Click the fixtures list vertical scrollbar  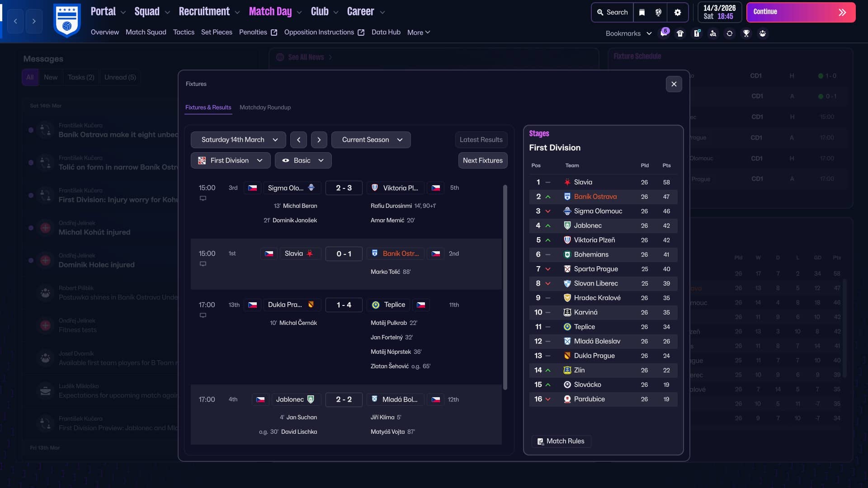click(505, 287)
